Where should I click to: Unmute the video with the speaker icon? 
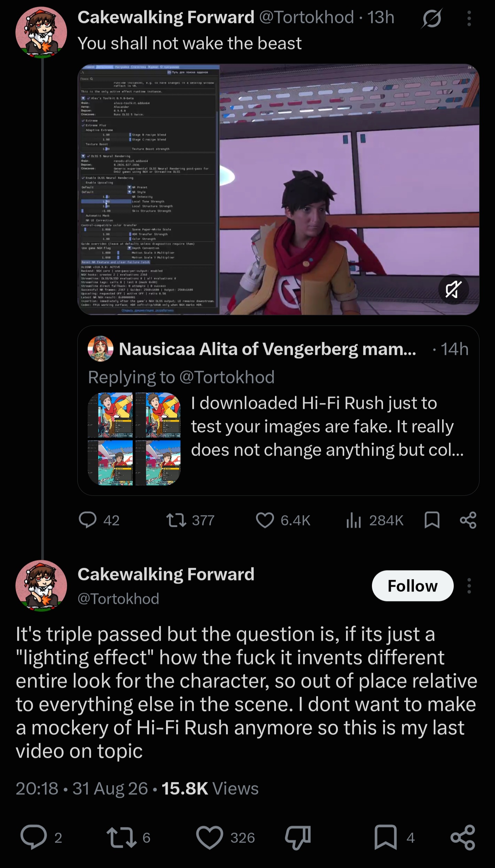pyautogui.click(x=453, y=289)
